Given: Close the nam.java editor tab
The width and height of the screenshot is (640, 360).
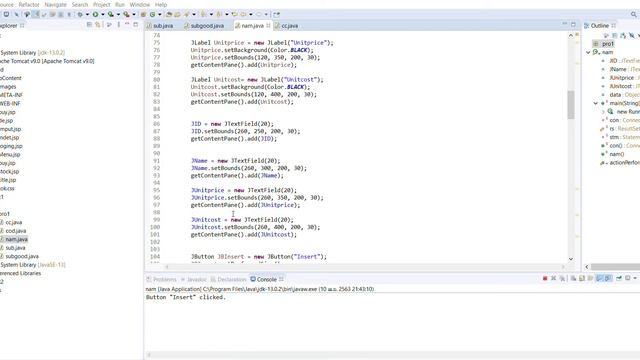Looking at the screenshot, I should pyautogui.click(x=268, y=25).
